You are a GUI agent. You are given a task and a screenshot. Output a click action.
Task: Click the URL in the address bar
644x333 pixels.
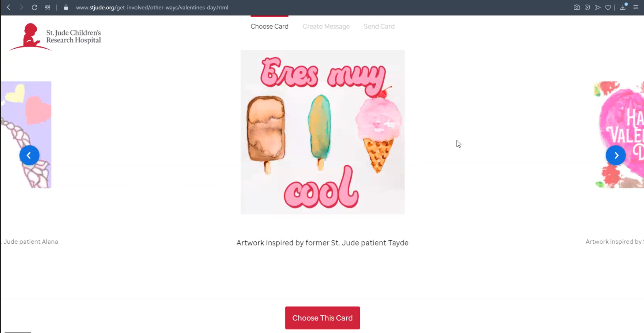pyautogui.click(x=152, y=7)
